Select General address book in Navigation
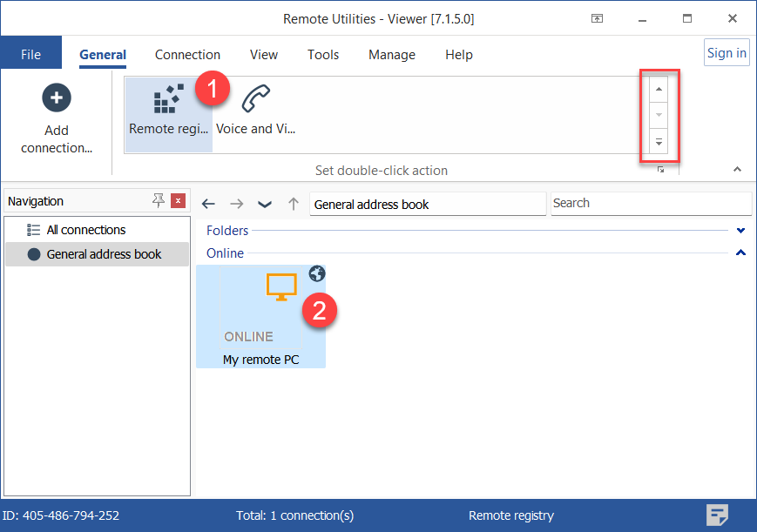 (x=104, y=254)
